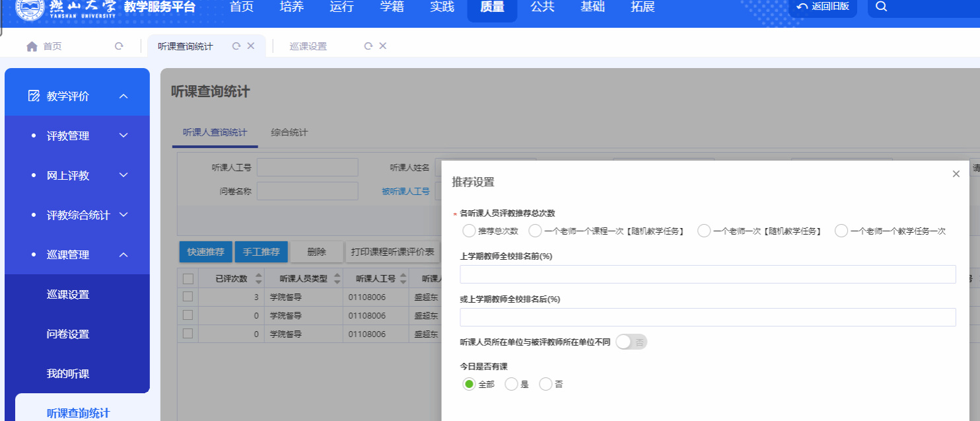Click the 快速推荐 button
The height and width of the screenshot is (421, 980).
point(205,252)
